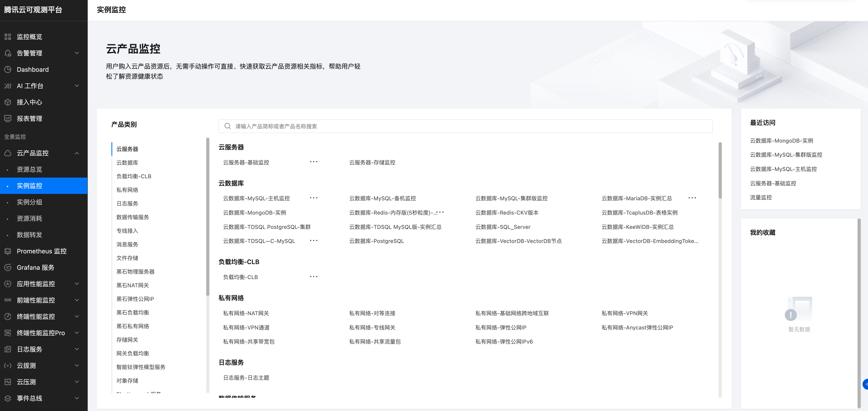
Task: Click the blue floating side button
Action: 865,384
